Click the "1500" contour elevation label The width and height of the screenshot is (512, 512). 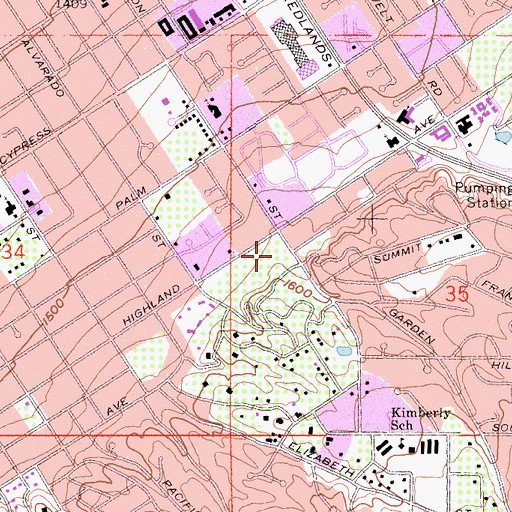pos(53,312)
